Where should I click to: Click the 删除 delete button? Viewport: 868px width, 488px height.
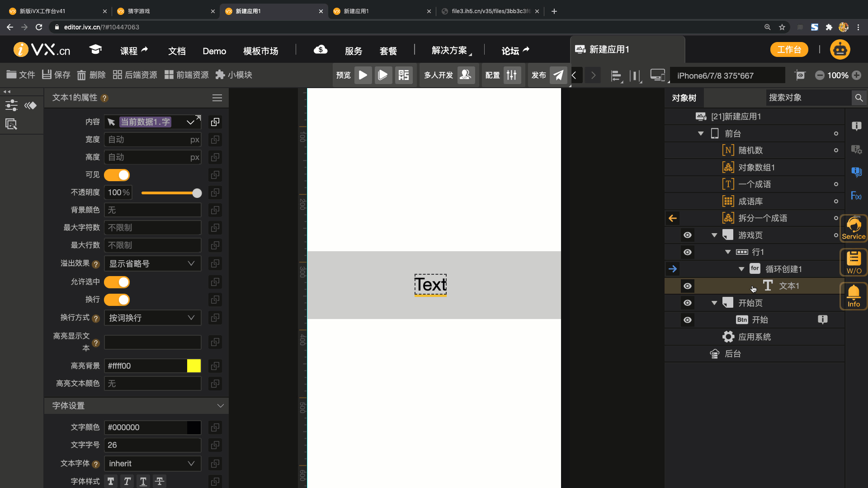pos(90,75)
